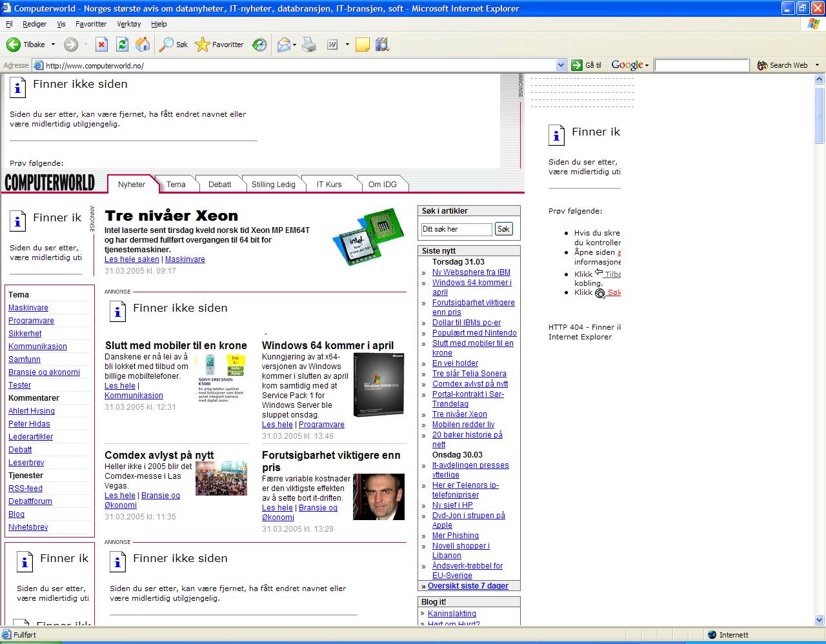Click the vertical scrollbar down arrow
Image resolution: width=826 pixels, height=644 pixels.
point(820,620)
